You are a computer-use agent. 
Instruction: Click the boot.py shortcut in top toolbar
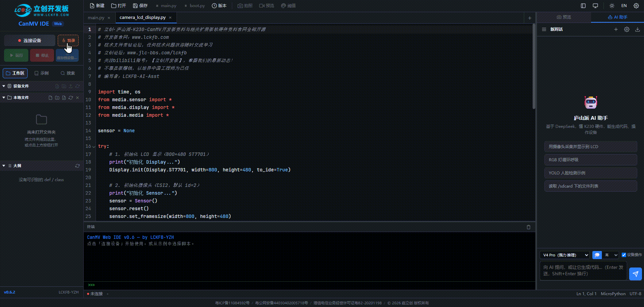[195, 6]
